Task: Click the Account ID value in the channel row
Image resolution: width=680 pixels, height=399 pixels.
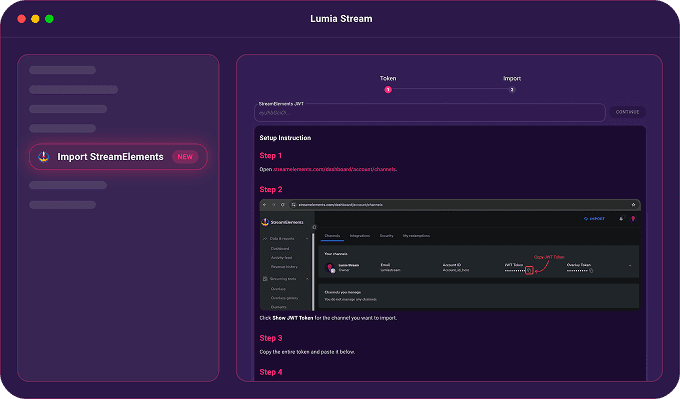Action: pos(456,270)
